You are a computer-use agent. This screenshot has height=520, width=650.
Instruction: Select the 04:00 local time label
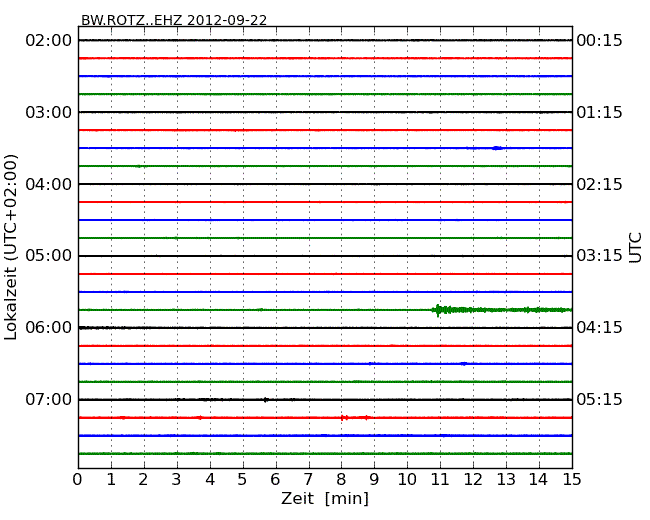point(49,184)
